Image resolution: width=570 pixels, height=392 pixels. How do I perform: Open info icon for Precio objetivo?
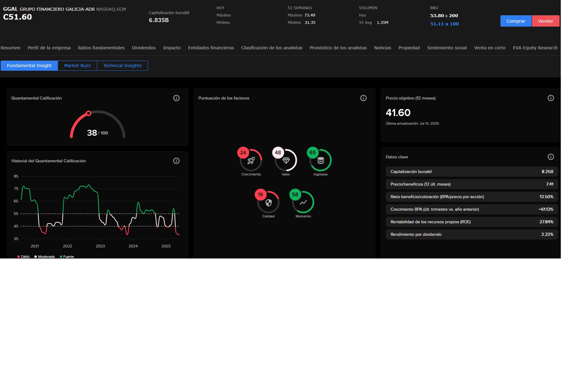pyautogui.click(x=551, y=98)
